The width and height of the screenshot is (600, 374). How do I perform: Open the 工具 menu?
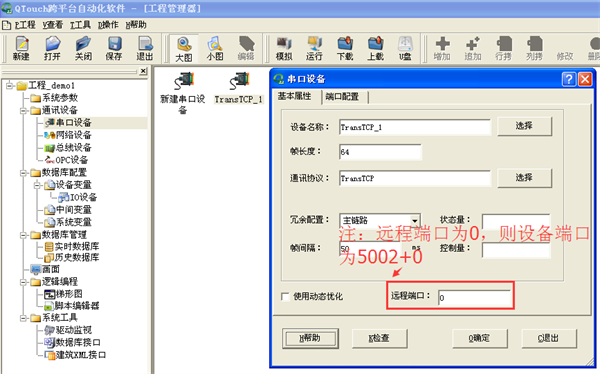point(80,25)
